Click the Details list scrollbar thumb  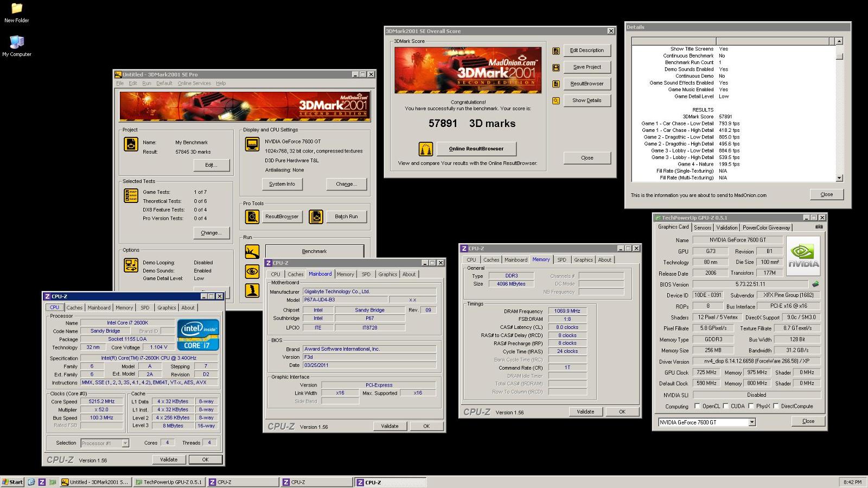tap(839, 56)
